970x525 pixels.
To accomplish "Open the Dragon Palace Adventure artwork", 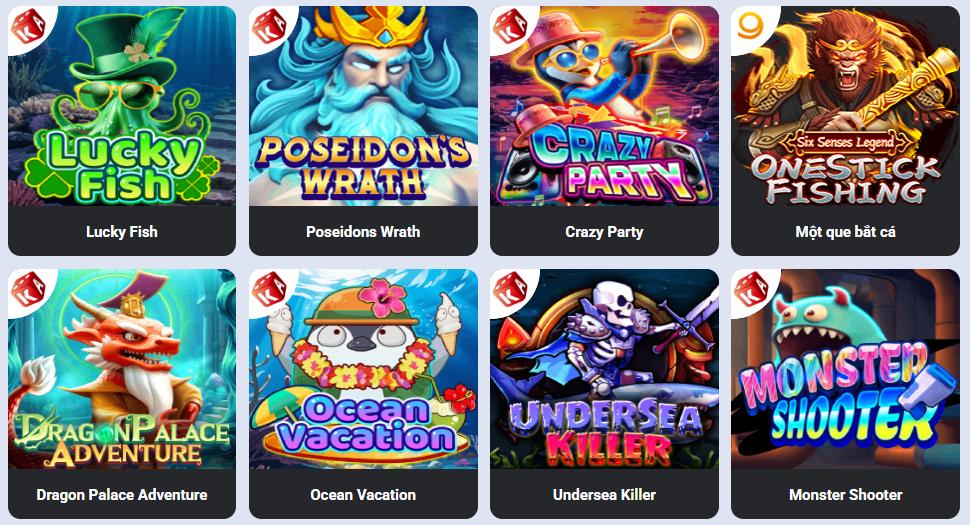I will tap(122, 369).
